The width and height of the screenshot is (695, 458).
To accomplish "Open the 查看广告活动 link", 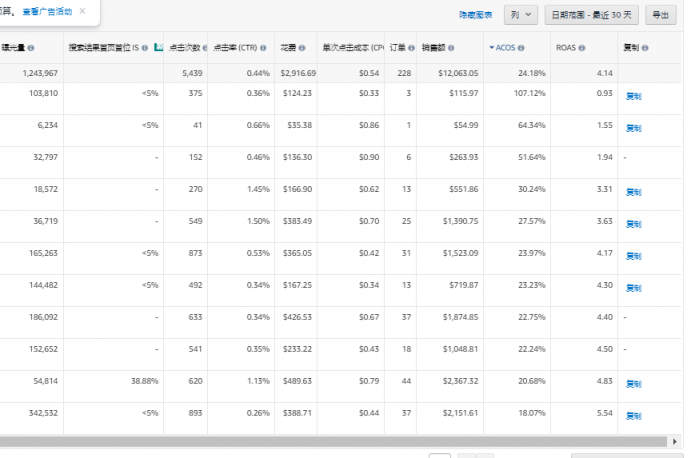I will point(47,12).
